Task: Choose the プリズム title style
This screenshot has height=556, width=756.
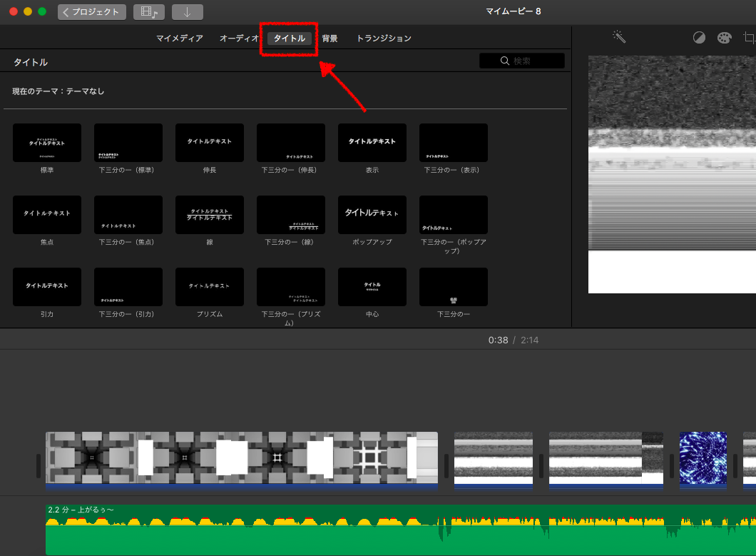Action: [209, 287]
